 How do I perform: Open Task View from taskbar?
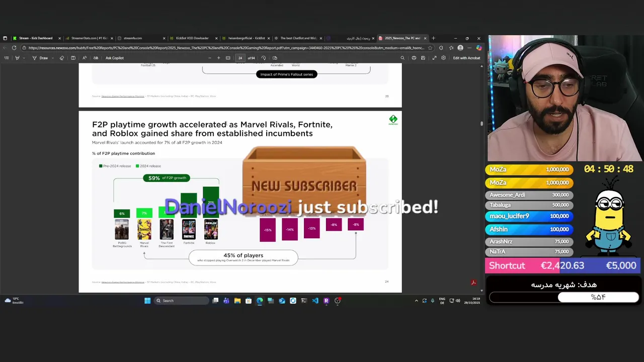[x=215, y=301]
